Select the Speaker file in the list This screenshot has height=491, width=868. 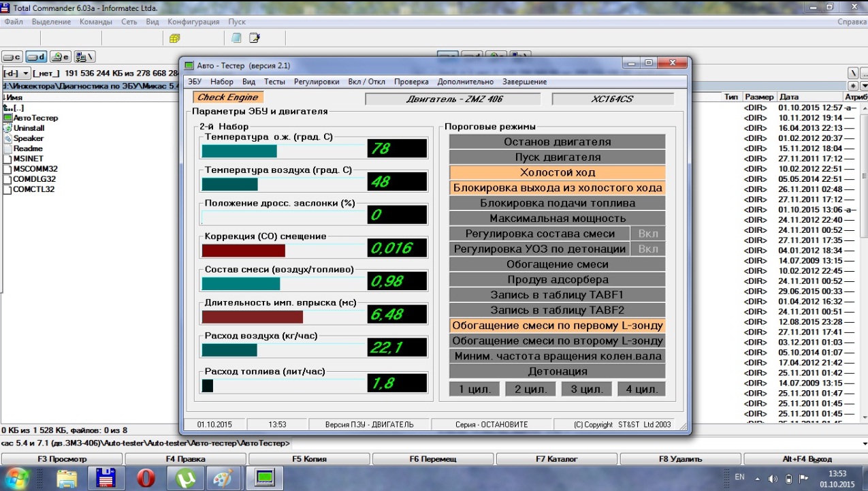[x=23, y=138]
